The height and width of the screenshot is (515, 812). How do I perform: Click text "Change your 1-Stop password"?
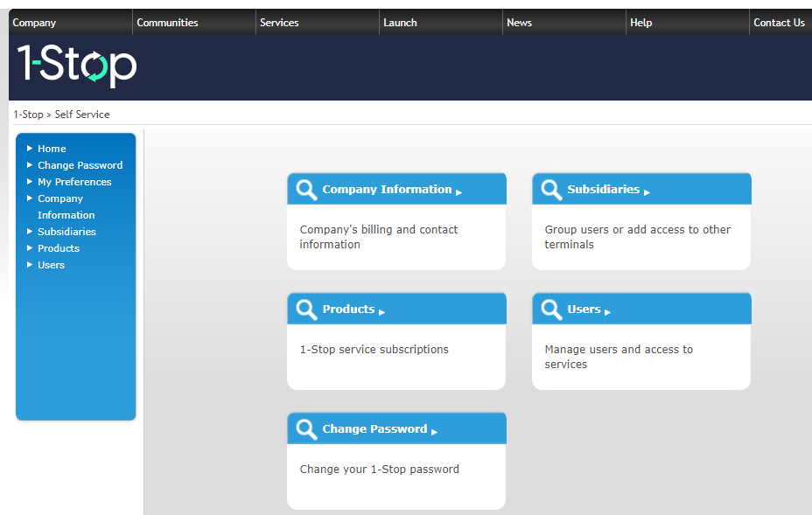379,470
